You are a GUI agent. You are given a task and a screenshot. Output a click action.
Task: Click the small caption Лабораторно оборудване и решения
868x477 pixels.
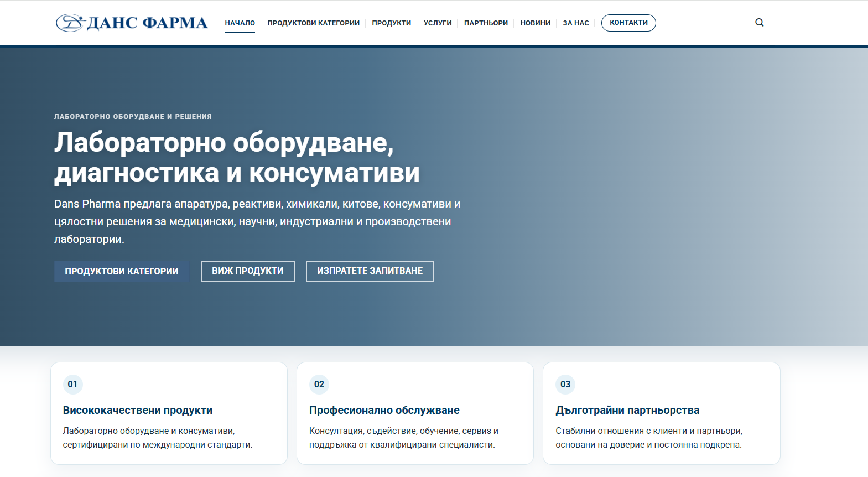click(x=133, y=117)
